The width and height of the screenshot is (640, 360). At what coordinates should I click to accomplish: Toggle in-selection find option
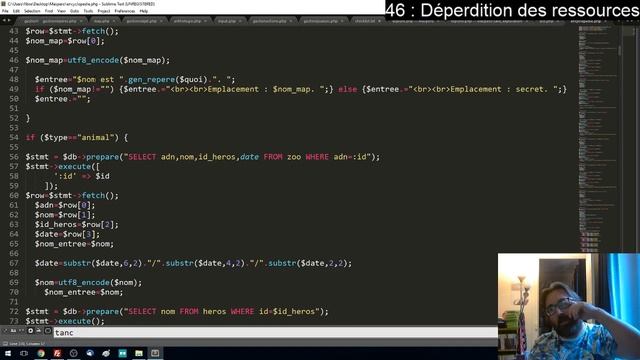point(39,331)
